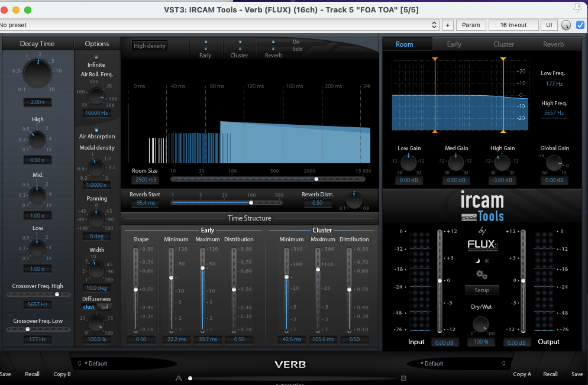Viewport: 588px width, 385px height.
Task: Click the FLUX logo
Action: (x=482, y=245)
